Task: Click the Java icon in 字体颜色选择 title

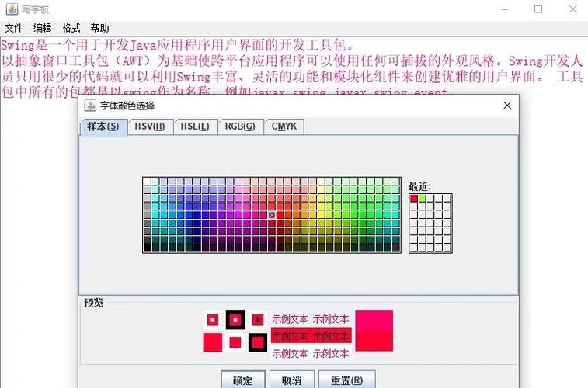Action: click(x=90, y=106)
